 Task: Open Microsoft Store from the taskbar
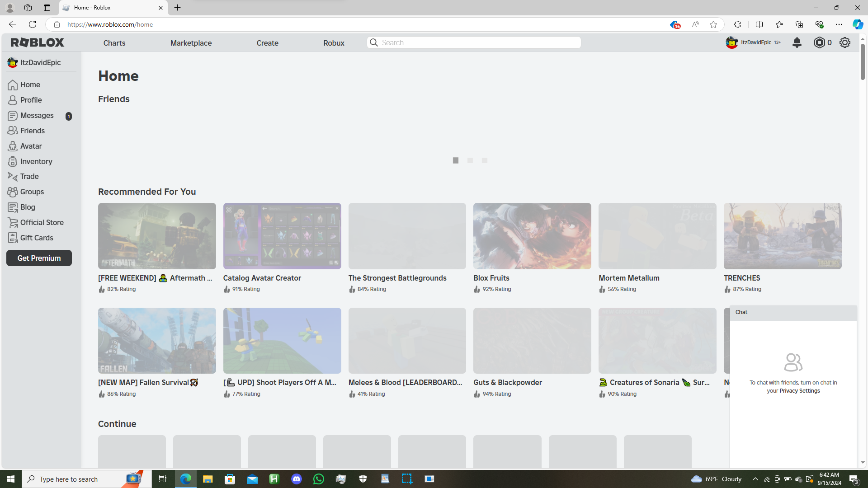tap(230, 479)
